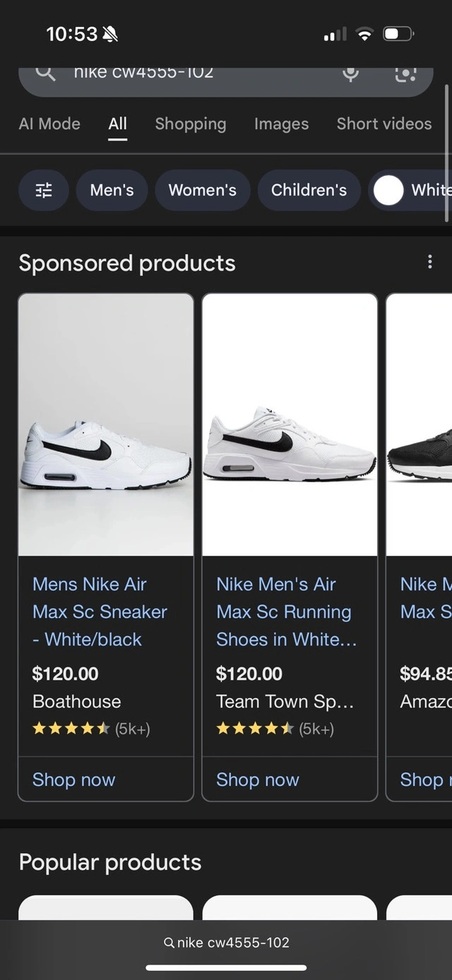Select the White color swatch filter

pyautogui.click(x=410, y=190)
